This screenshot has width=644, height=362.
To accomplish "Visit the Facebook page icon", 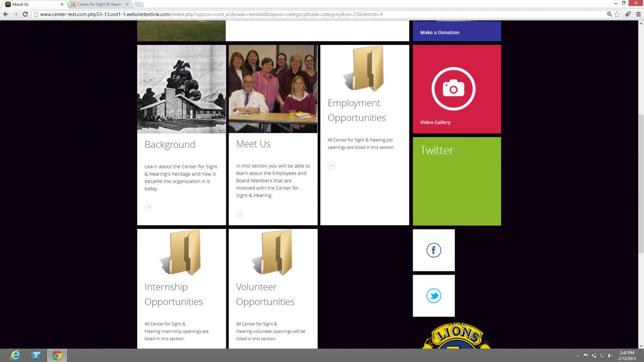I will tap(434, 250).
